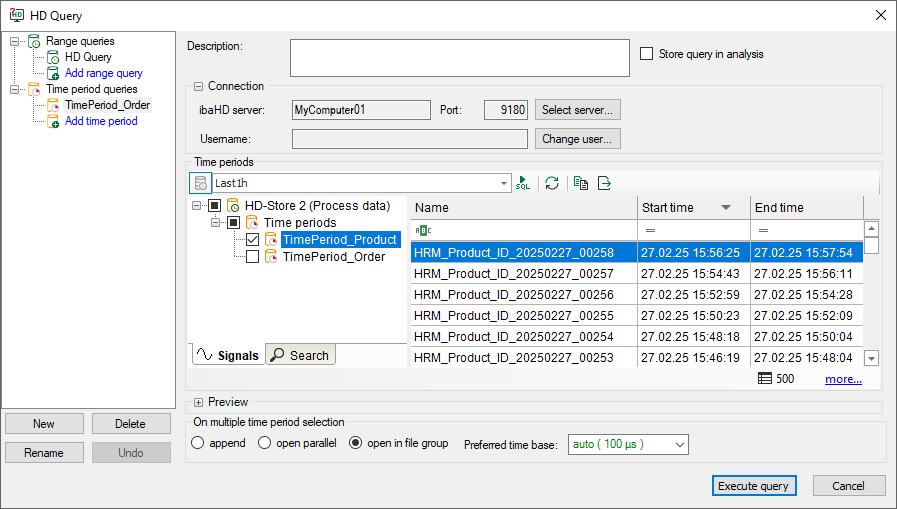Click the copy list icon in toolbar

(x=581, y=183)
